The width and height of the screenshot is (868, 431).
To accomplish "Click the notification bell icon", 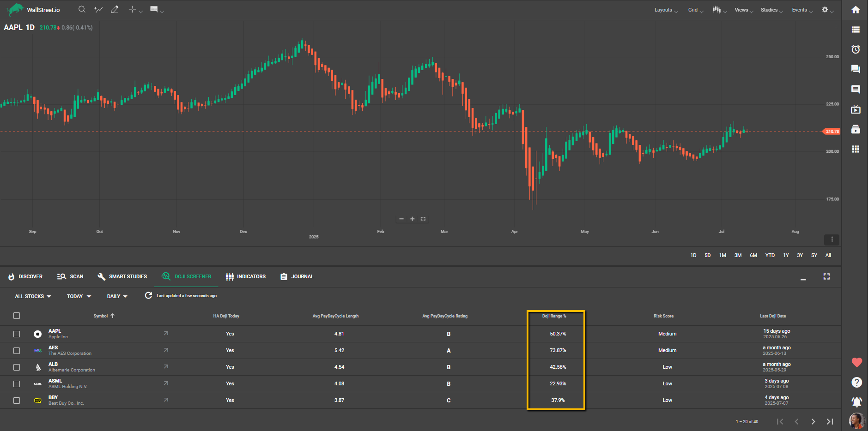I will tap(856, 402).
